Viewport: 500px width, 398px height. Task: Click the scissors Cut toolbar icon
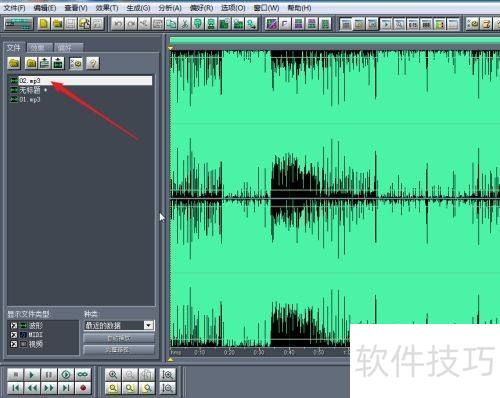[x=184, y=24]
